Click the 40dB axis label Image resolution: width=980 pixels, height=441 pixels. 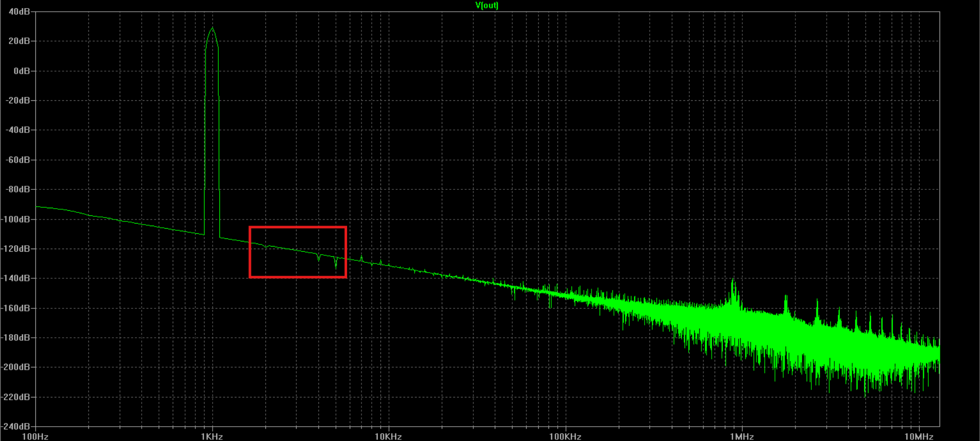(19, 11)
